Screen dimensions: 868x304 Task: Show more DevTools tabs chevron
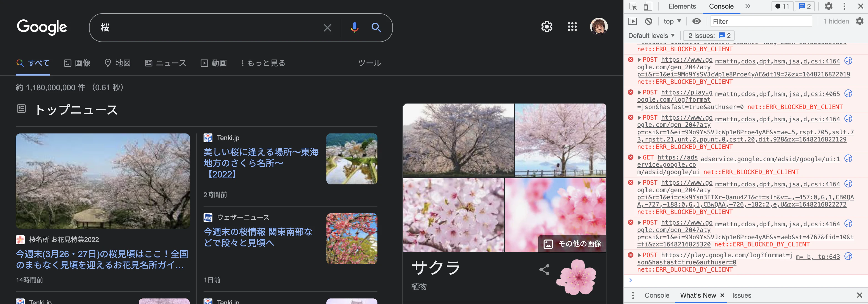[x=748, y=6]
